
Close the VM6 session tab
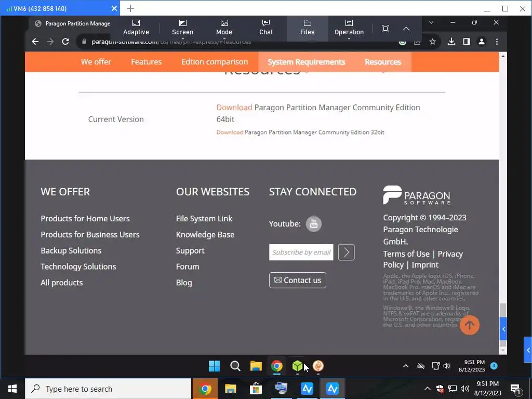[x=114, y=8]
